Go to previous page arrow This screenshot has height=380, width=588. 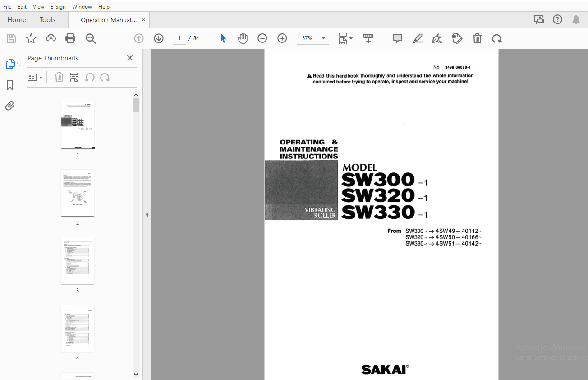(139, 38)
